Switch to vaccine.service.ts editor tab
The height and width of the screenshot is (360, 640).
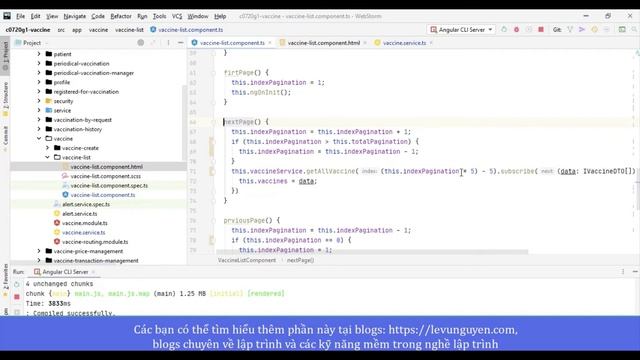click(x=404, y=43)
